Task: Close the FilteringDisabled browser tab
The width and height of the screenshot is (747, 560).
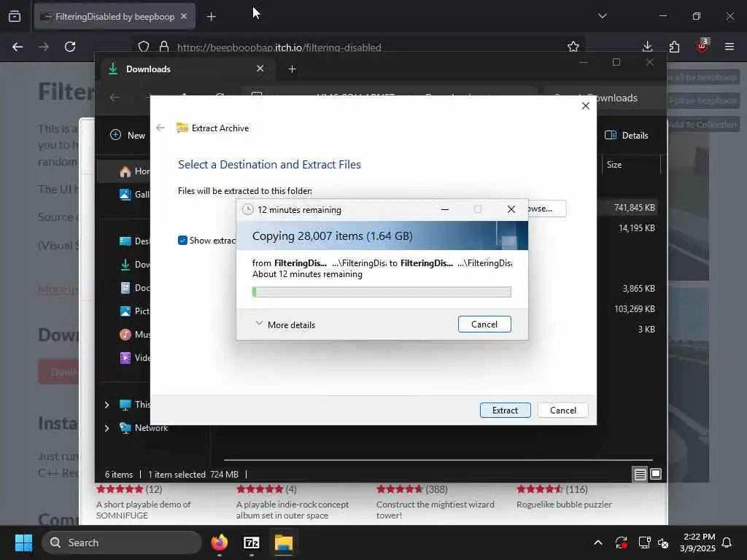Action: [184, 16]
